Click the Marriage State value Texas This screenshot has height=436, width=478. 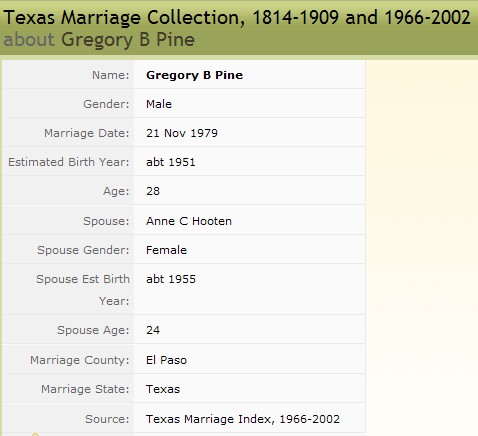[163, 389]
